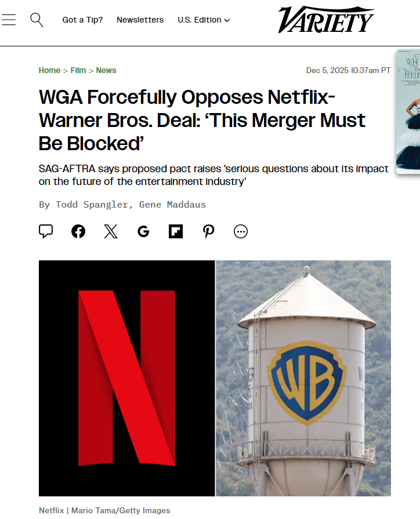420x519 pixels.
Task: Open the News breadcrumb link
Action: coord(106,71)
